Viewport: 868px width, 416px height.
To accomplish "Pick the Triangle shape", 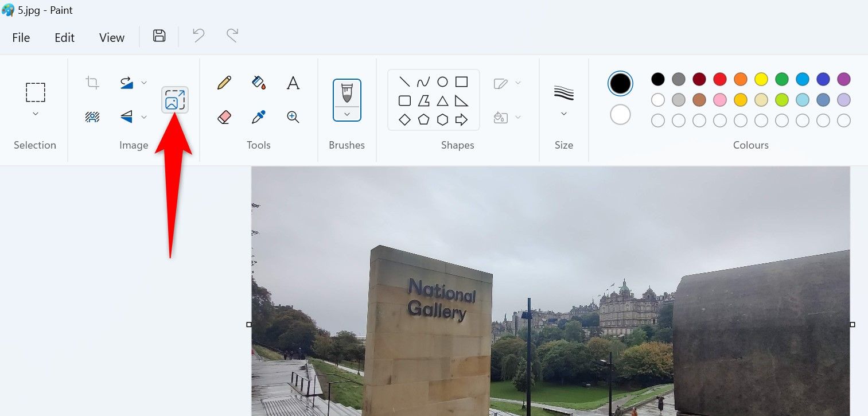I will tap(442, 101).
